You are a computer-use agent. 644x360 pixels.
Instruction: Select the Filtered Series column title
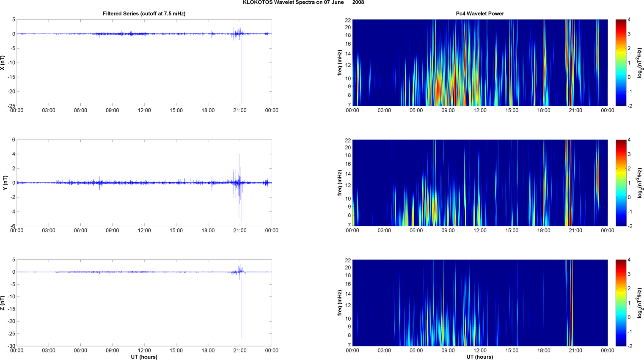pyautogui.click(x=144, y=14)
